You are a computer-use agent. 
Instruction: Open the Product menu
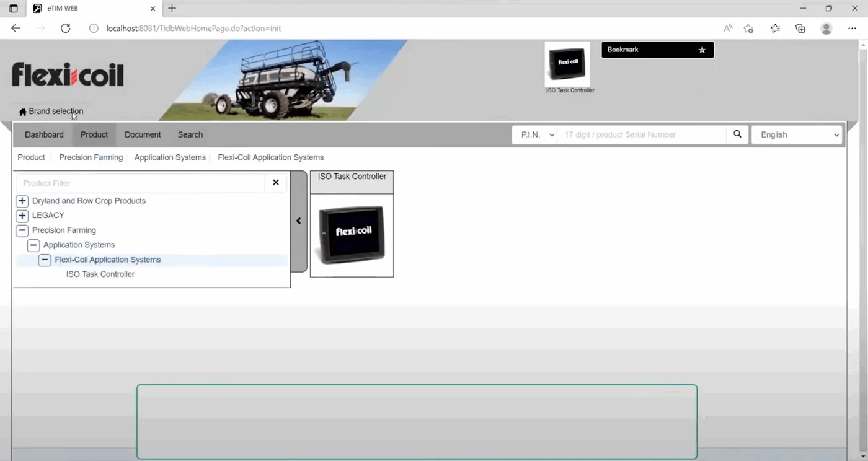pyautogui.click(x=94, y=134)
